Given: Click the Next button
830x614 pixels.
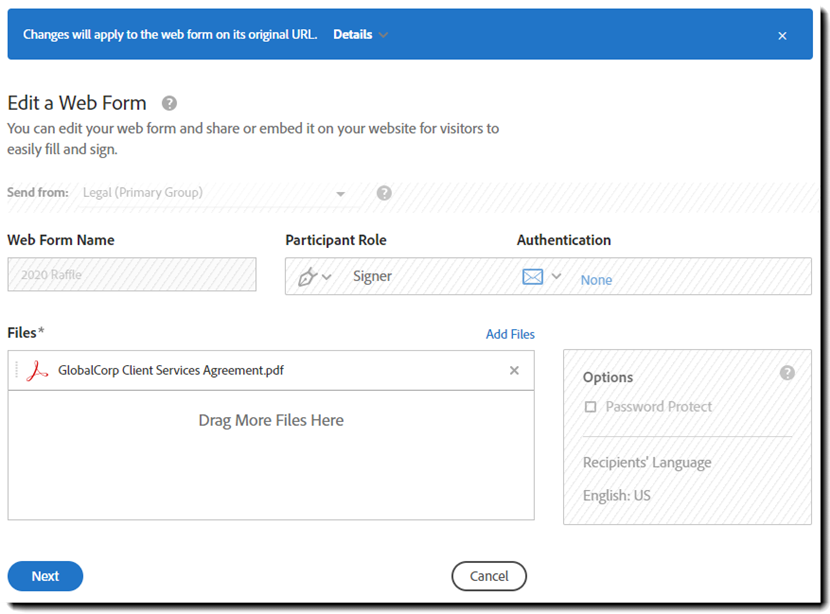Looking at the screenshot, I should 45,576.
